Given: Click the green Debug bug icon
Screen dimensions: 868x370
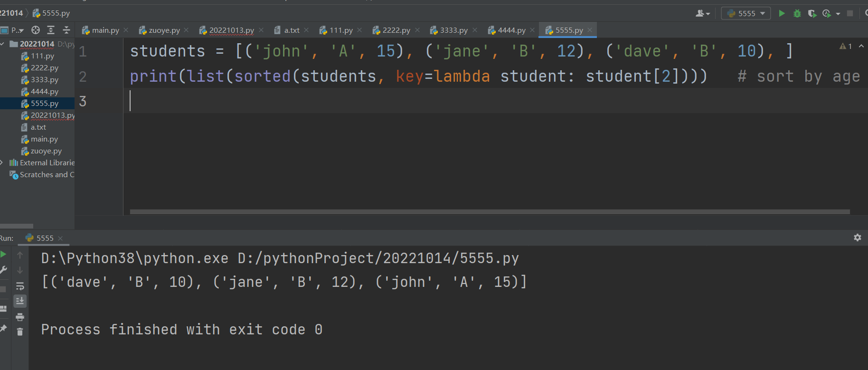Looking at the screenshot, I should (797, 13).
